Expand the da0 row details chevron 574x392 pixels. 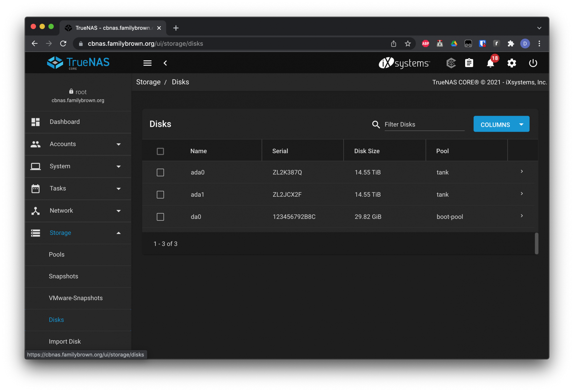pos(522,216)
